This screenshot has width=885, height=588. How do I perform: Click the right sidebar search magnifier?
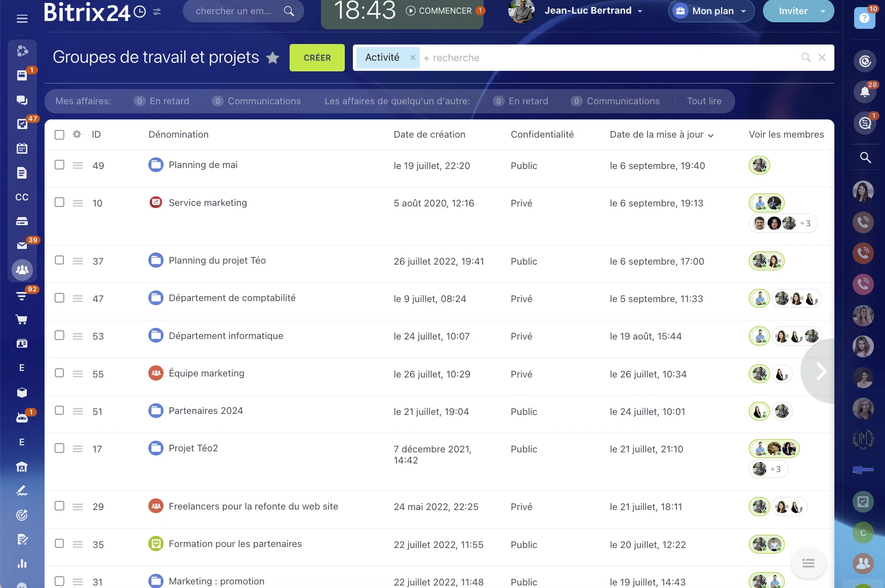click(x=865, y=157)
